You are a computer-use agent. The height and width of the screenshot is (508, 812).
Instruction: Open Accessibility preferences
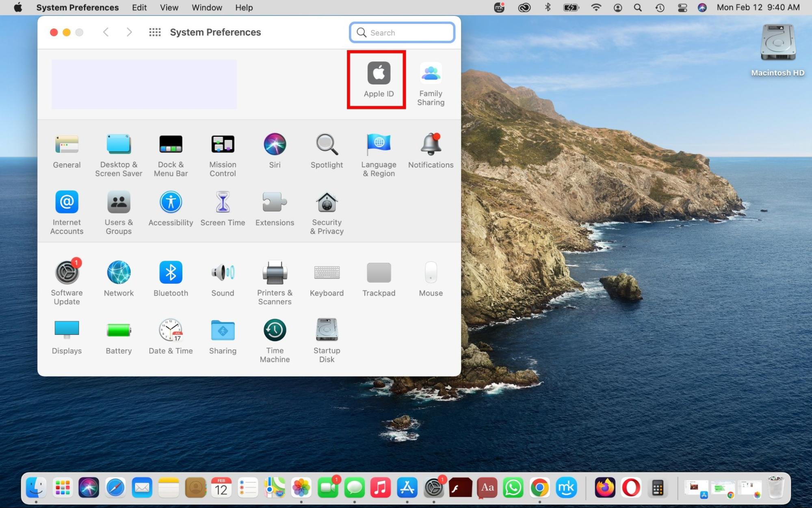coord(171,208)
